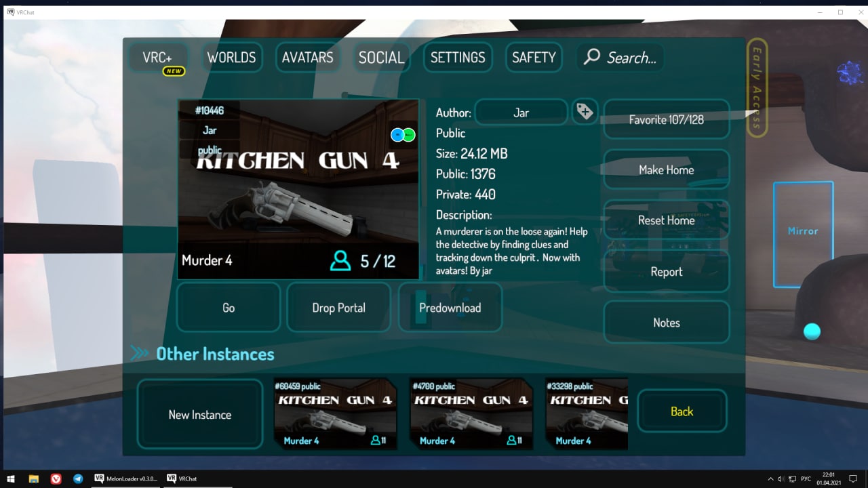Create a New Instance
Image resolution: width=868 pixels, height=488 pixels.
coord(200,414)
